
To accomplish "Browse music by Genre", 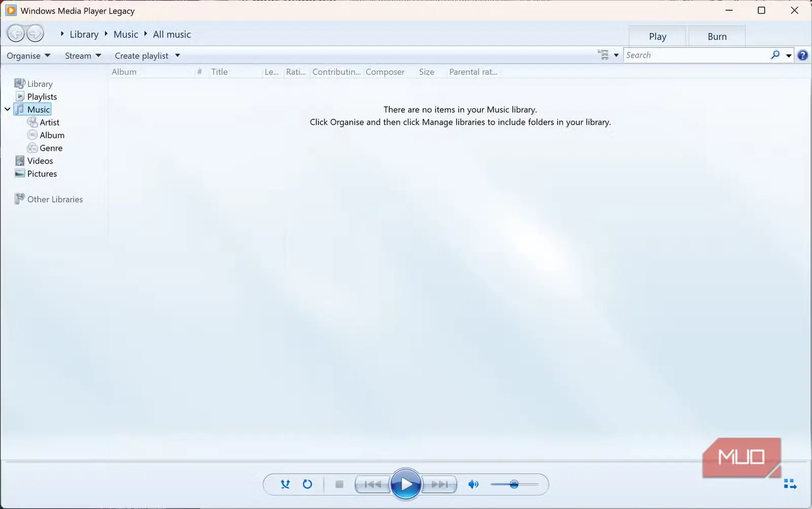I will [x=45, y=148].
